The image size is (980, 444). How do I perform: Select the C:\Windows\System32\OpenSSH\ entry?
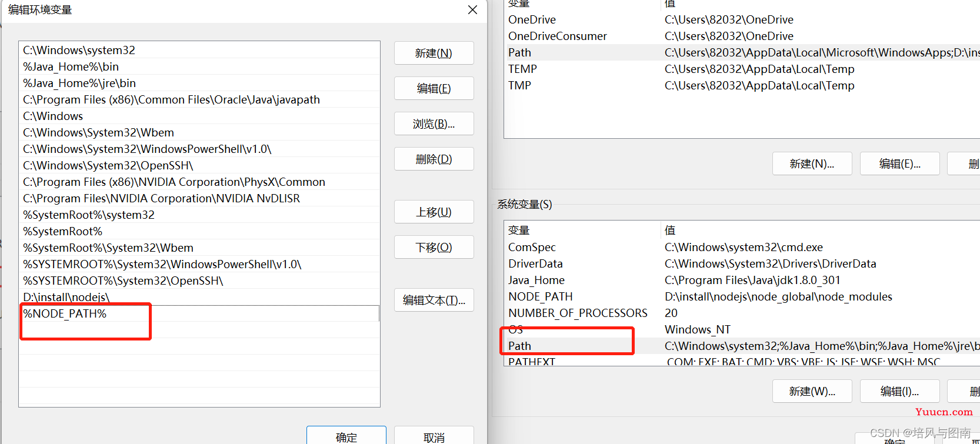coord(199,165)
